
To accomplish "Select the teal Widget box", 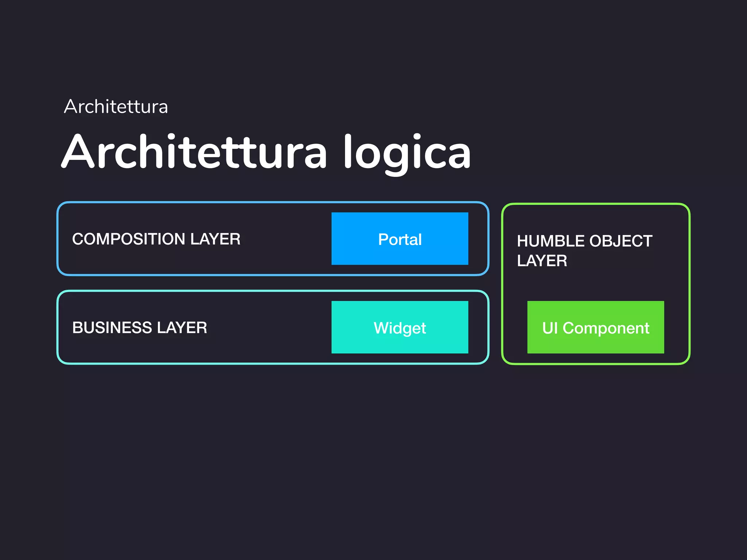I will click(400, 327).
